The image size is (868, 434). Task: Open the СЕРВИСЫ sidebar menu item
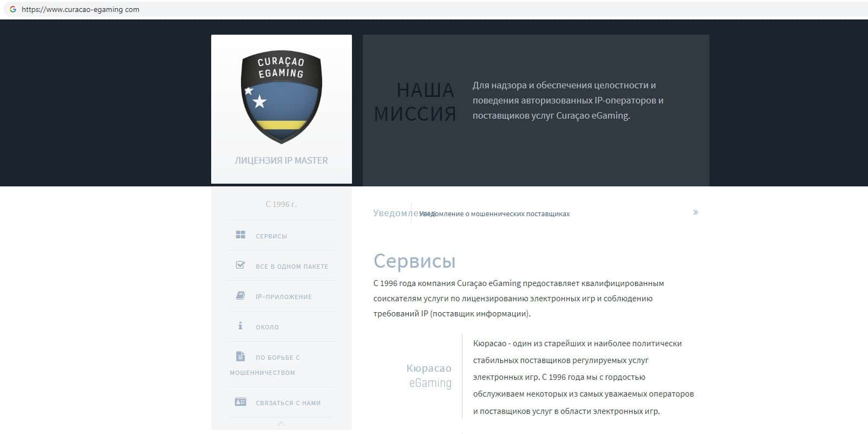pyautogui.click(x=271, y=236)
